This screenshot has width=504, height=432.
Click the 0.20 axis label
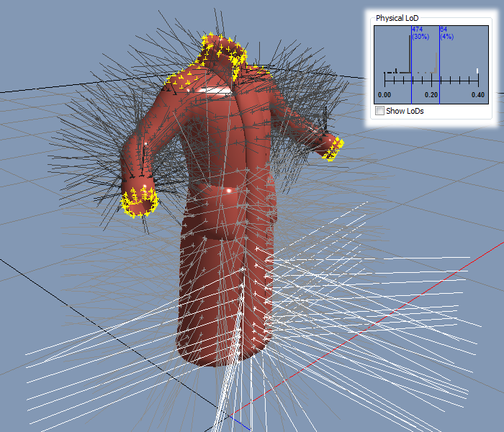431,95
